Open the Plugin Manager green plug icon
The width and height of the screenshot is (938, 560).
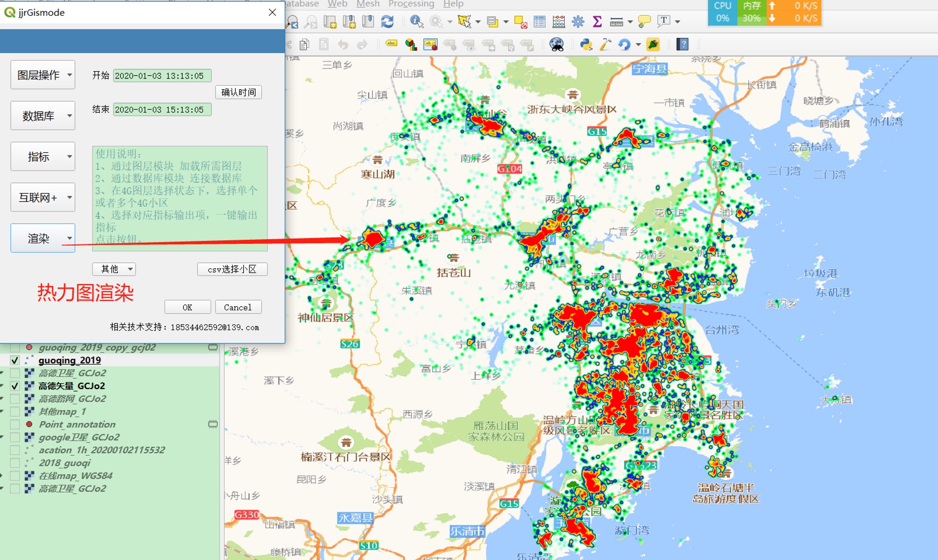point(653,44)
